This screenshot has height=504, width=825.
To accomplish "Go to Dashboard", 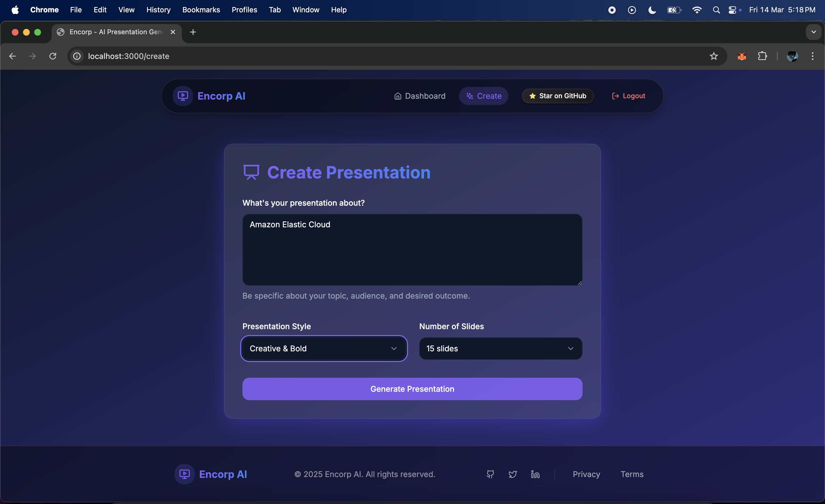I will point(420,96).
